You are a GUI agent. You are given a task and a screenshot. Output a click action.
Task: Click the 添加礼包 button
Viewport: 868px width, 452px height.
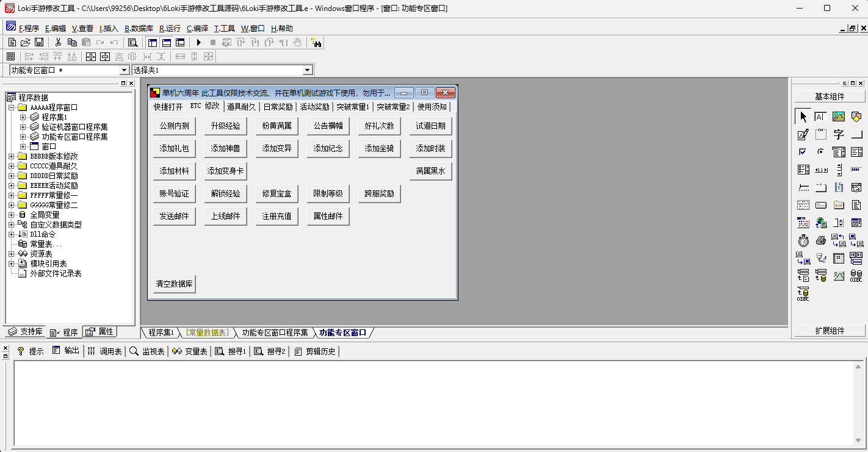174,148
